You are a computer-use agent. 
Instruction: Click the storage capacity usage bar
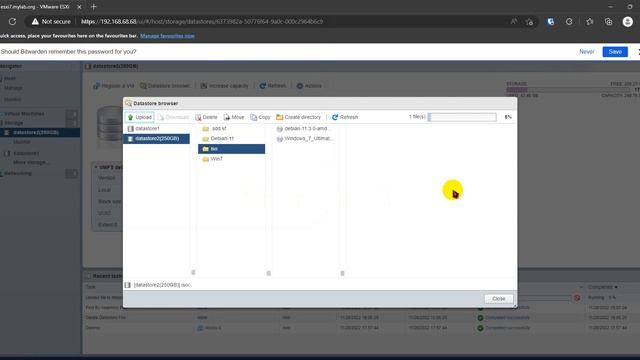point(568,90)
